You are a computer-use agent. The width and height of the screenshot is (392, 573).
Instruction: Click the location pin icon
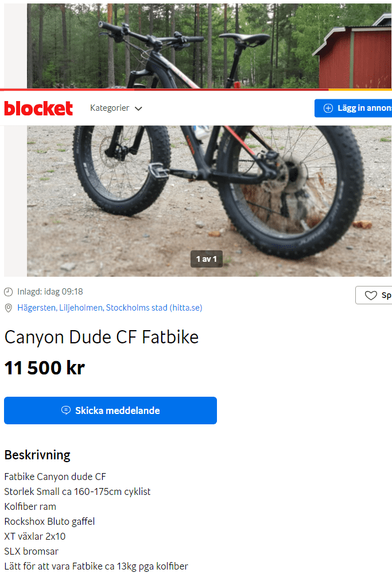[x=9, y=308]
